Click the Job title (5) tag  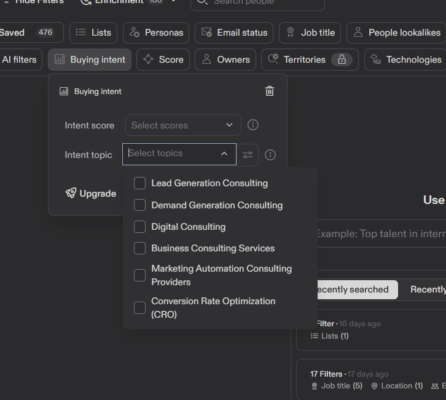tap(336, 386)
